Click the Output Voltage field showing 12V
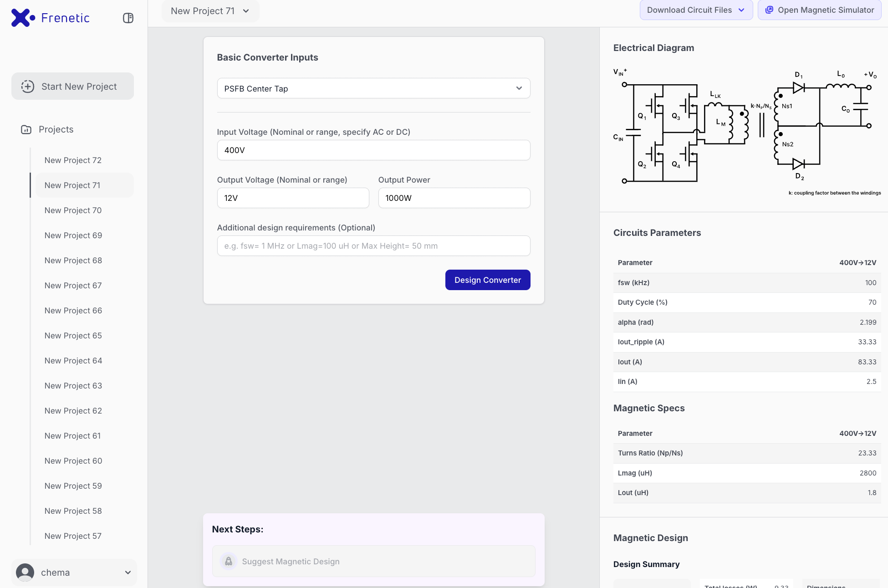The height and width of the screenshot is (588, 888). pos(293,198)
